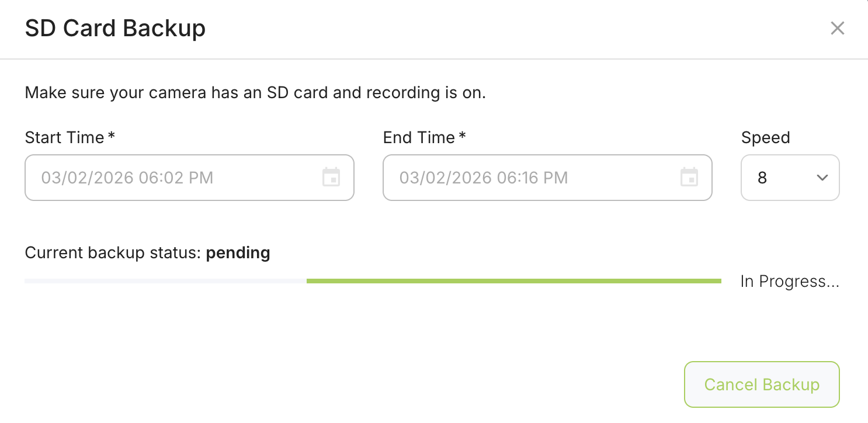Click the green filled portion of progress bar

514,281
